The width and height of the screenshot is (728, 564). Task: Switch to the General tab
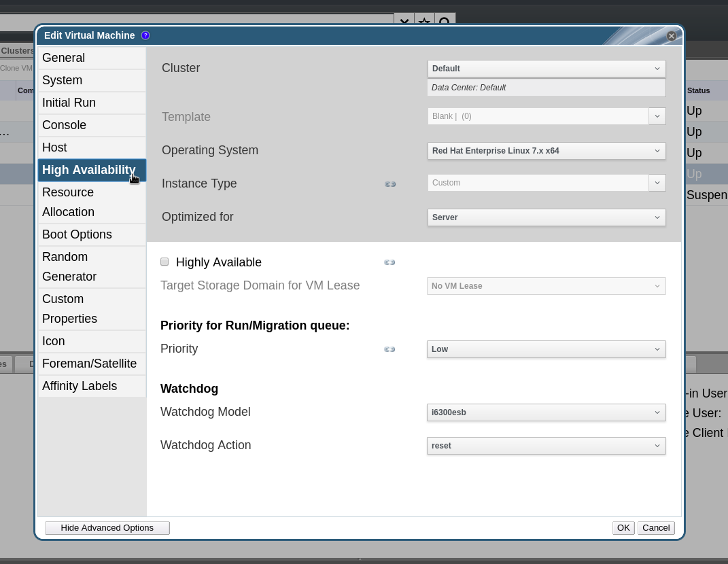[x=63, y=58]
